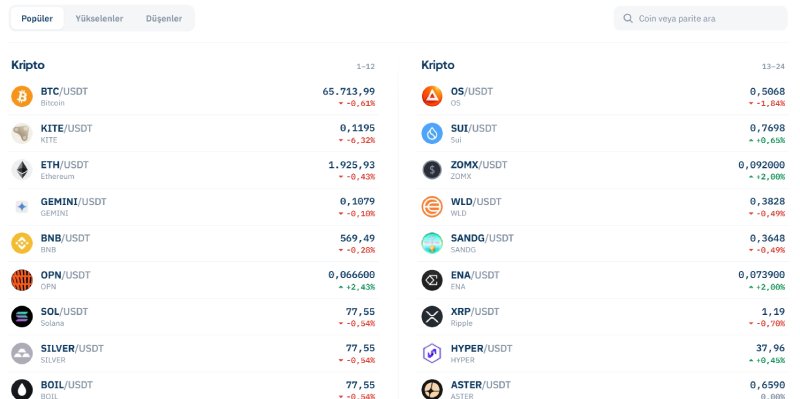Switch to the Düşenler tab
Image resolution: width=800 pixels, height=399 pixels.
(164, 18)
